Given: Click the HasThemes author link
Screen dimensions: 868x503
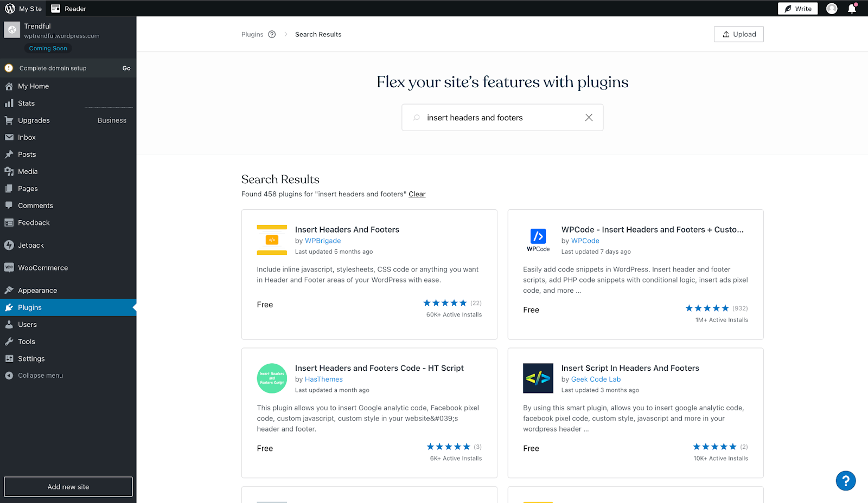Looking at the screenshot, I should (x=324, y=379).
